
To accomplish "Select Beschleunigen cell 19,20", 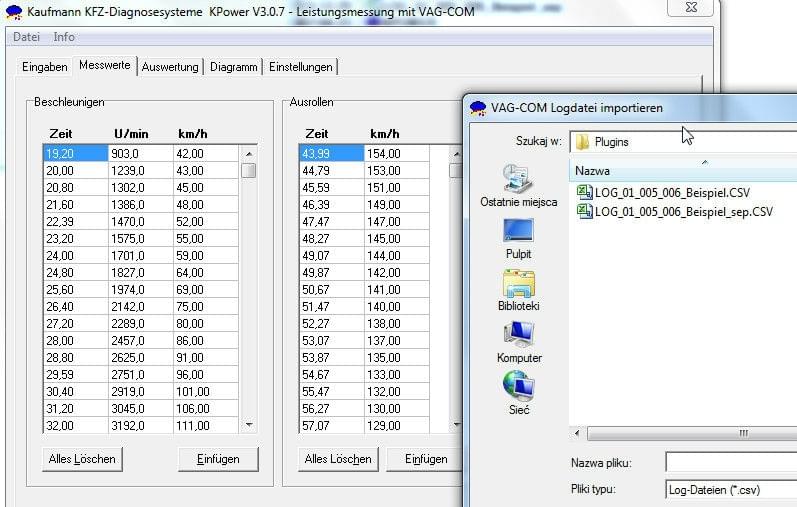I will pyautogui.click(x=76, y=154).
